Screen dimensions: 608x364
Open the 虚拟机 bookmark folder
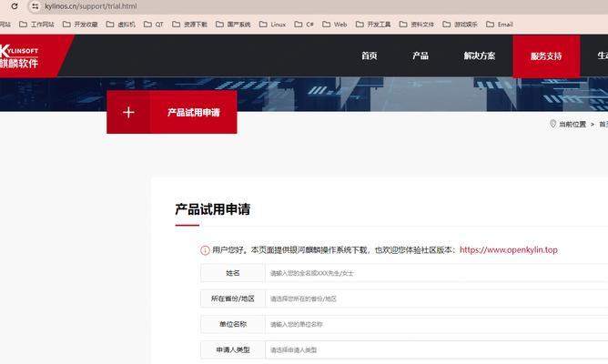(120, 25)
